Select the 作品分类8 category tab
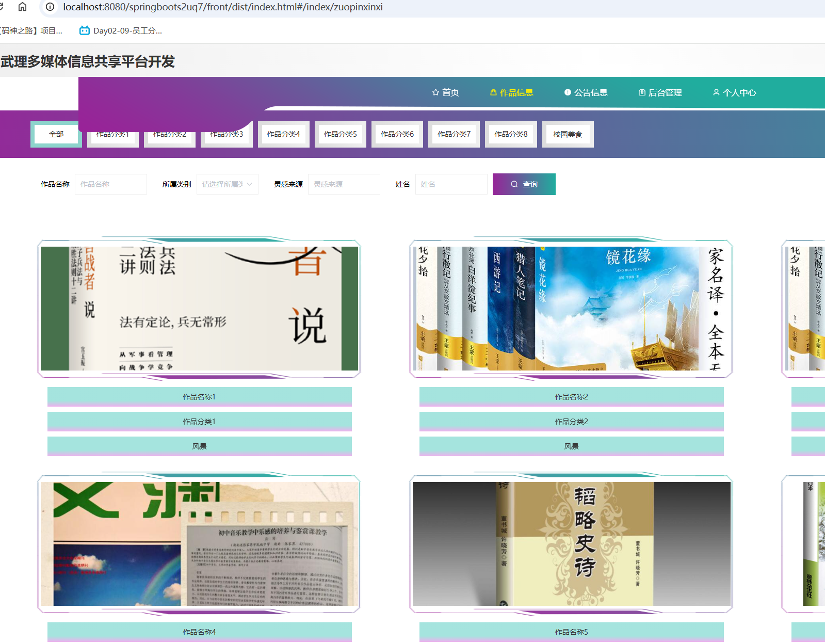The image size is (825, 644). 511,134
